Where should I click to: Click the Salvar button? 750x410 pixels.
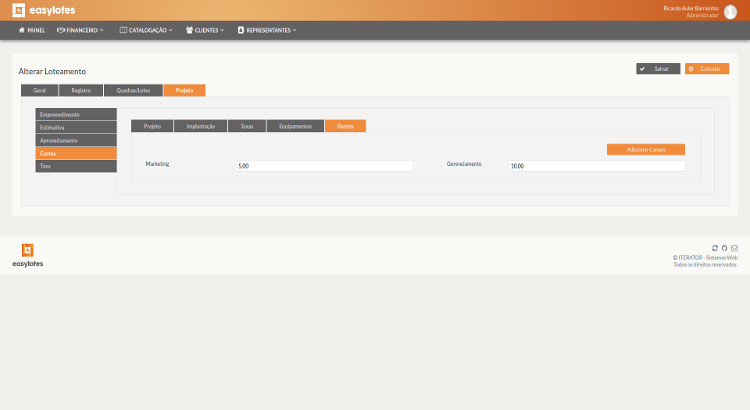click(x=658, y=69)
